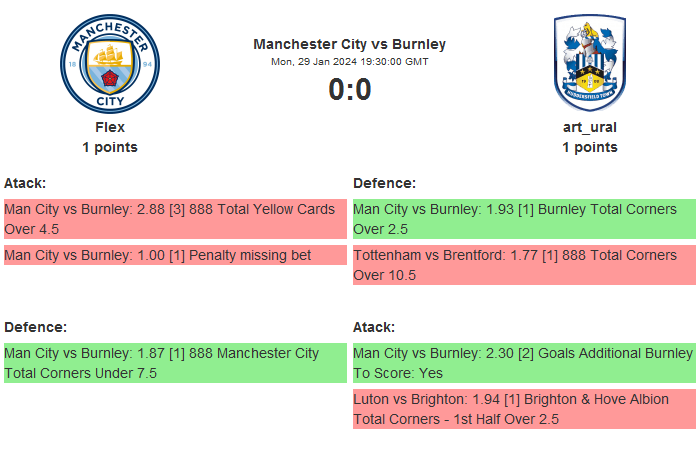Open the Flex player name
Image resolution: width=700 pixels, height=460 pixels.
(x=110, y=127)
